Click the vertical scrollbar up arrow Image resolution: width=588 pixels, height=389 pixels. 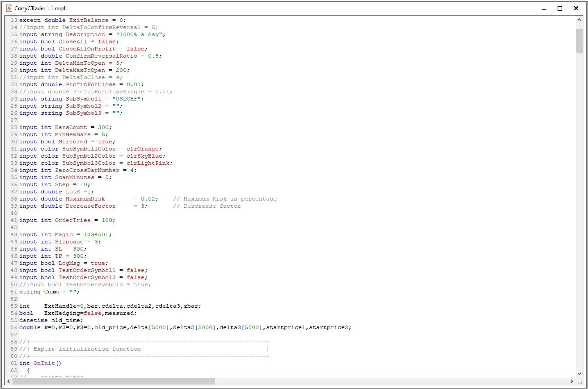[x=579, y=21]
